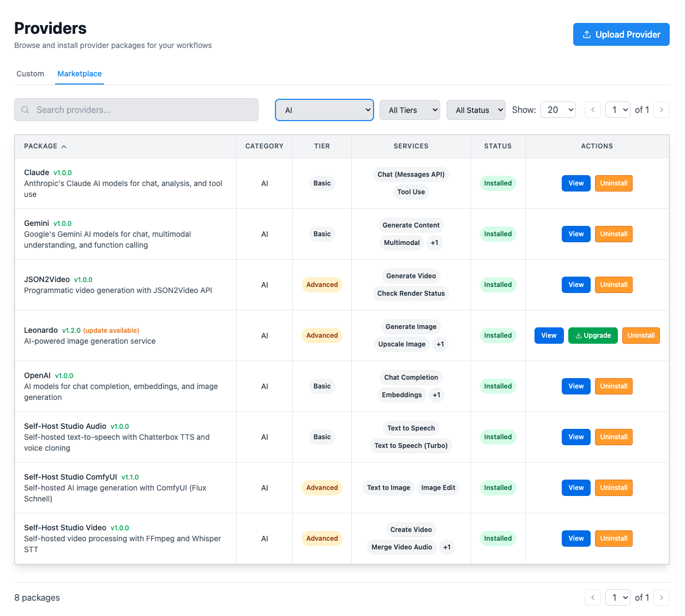Click the search magnifier icon
Image resolution: width=685 pixels, height=616 pixels.
tap(25, 110)
